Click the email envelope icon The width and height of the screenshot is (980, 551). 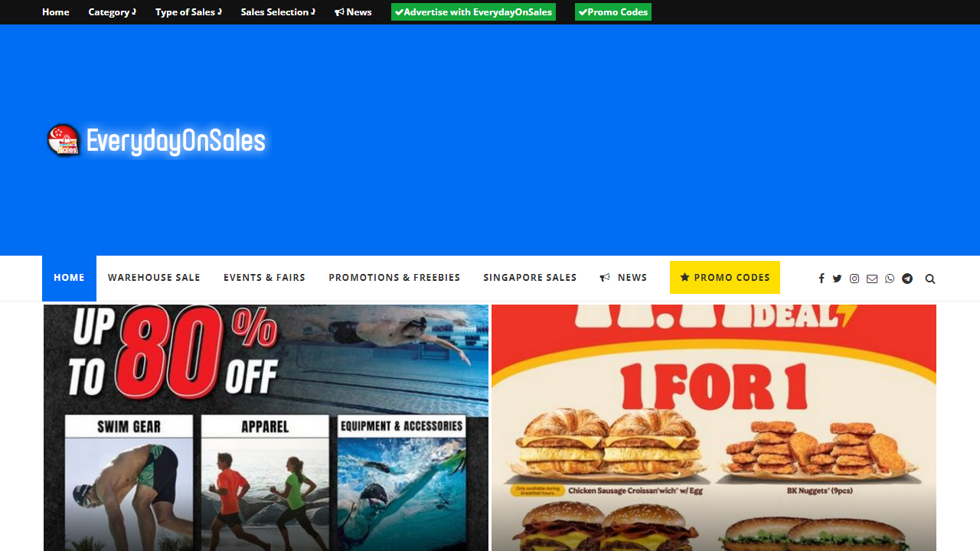(x=872, y=279)
